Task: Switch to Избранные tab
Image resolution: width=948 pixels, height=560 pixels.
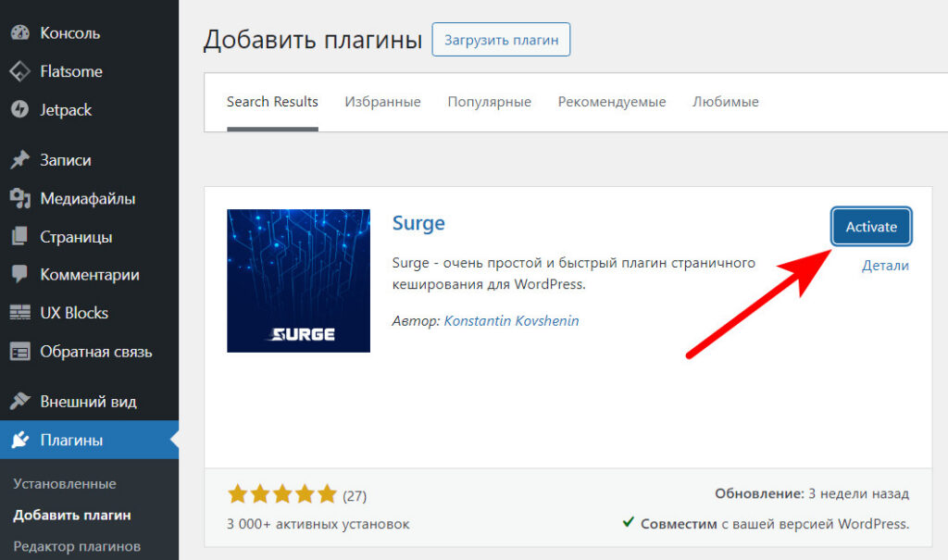Action: 382,102
